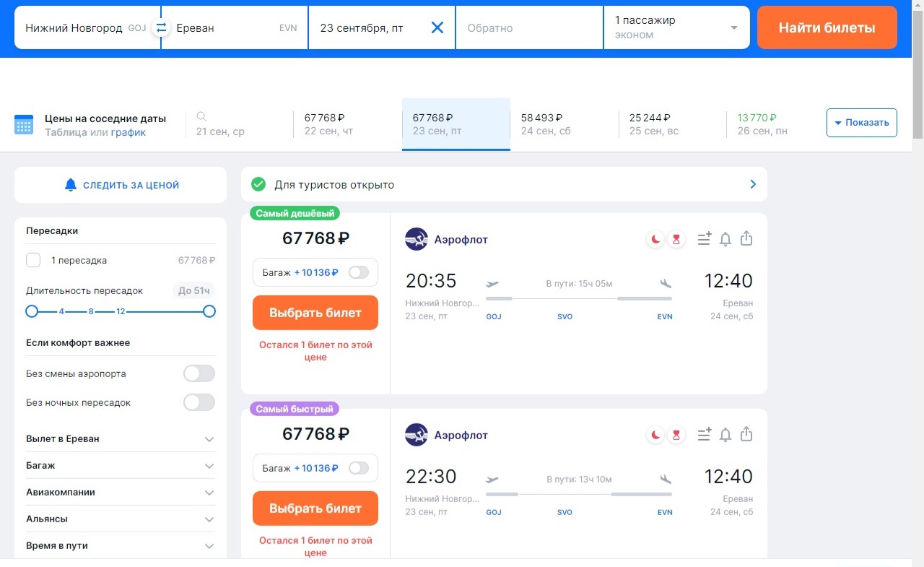
Task: Toggle Без ночных пересадок switch
Action: click(199, 402)
